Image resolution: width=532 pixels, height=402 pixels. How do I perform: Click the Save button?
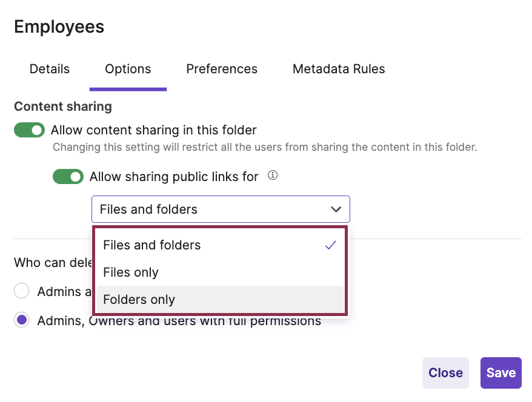click(500, 373)
